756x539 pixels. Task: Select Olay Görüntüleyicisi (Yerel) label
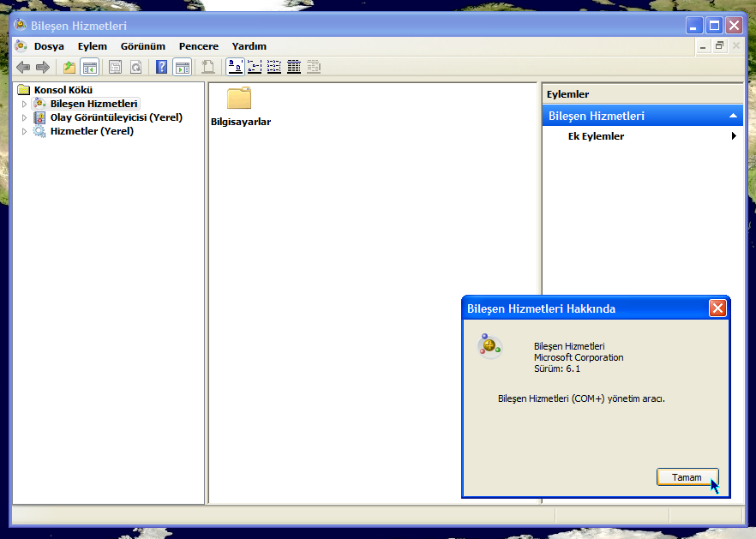pyautogui.click(x=117, y=117)
